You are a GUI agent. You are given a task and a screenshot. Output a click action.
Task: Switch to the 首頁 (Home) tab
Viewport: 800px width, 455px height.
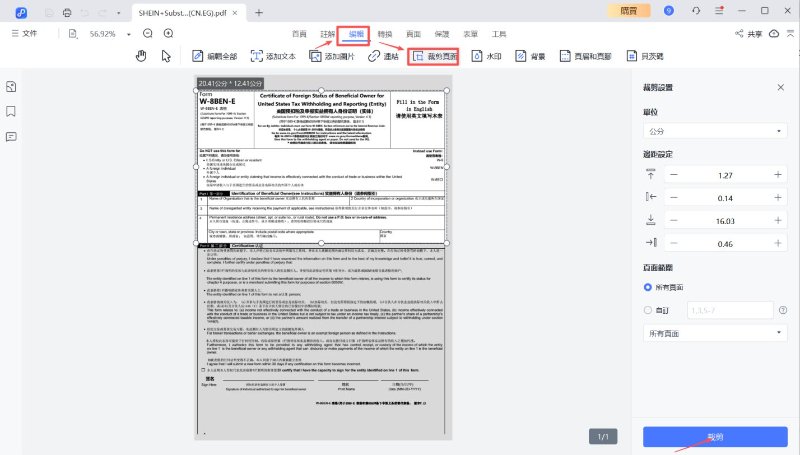pos(299,34)
